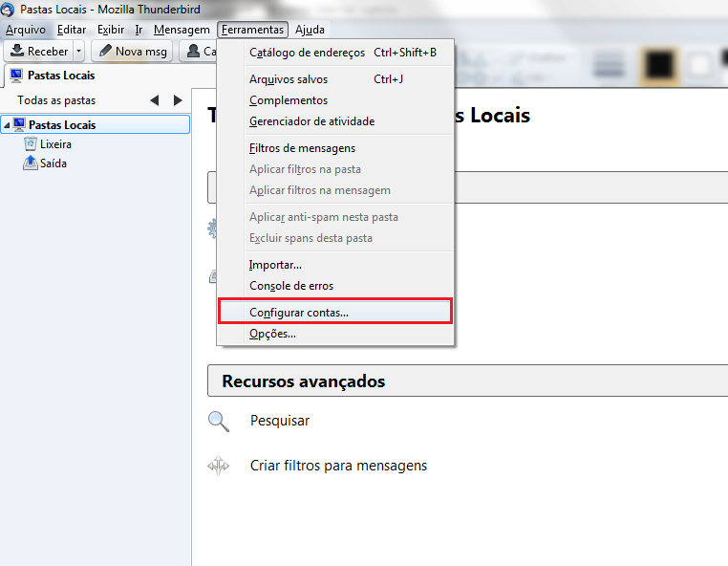Click the Receber download icon button
This screenshot has width=728, height=566.
tap(39, 51)
